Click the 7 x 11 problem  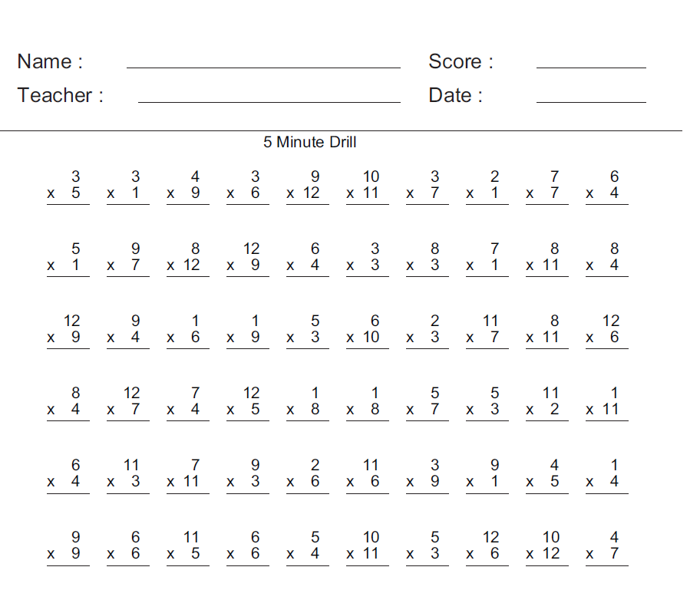[187, 476]
